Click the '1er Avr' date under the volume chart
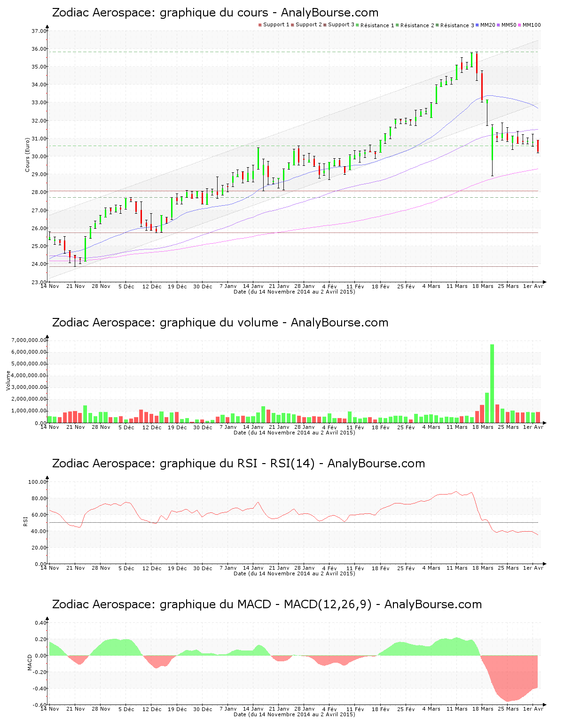The height and width of the screenshot is (728, 564). tap(533, 427)
